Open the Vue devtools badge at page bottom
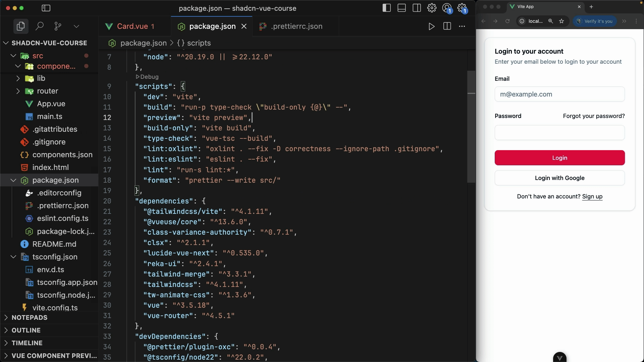644x362 pixels. [x=559, y=357]
